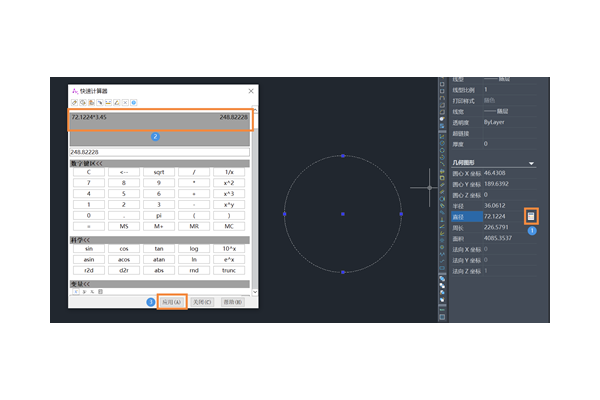Click the Clear History icon in calculator toolbar
The image size is (600, 400).
[x=81, y=102]
